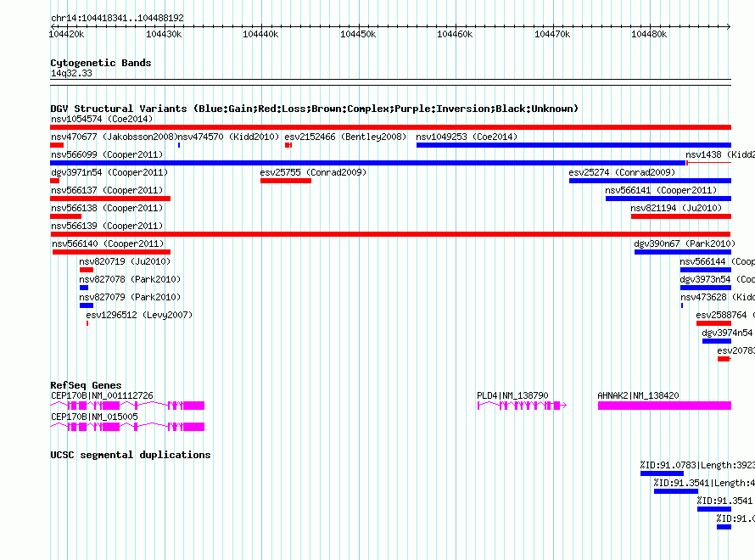Open gene CEP170B|NM_015005 label
Image resolution: width=755 pixels, height=560 pixels.
point(94,417)
